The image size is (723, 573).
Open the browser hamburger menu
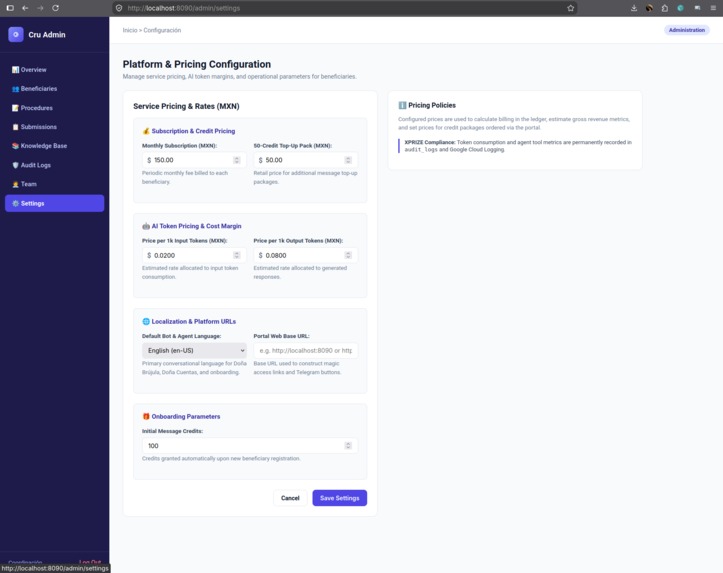[713, 8]
